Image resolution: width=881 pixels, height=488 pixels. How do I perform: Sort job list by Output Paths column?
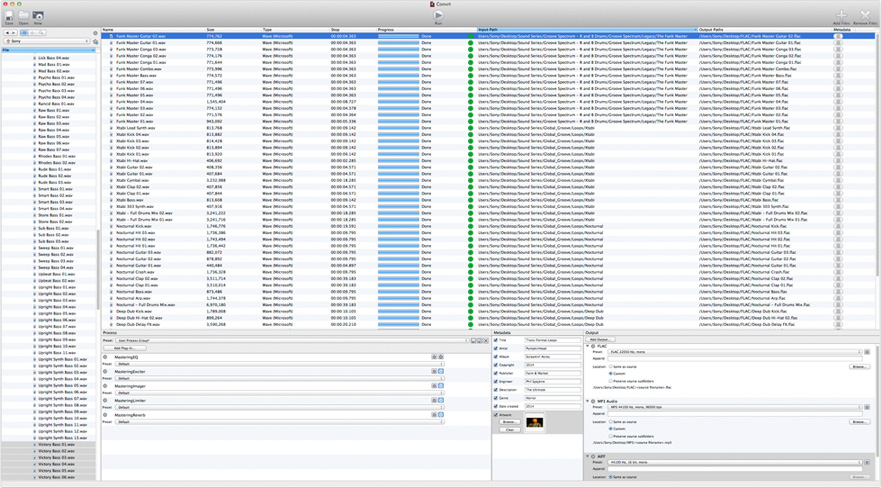(765, 29)
